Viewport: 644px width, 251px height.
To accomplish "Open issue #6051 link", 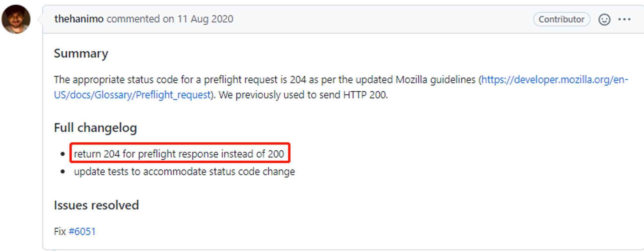I will 82,232.
